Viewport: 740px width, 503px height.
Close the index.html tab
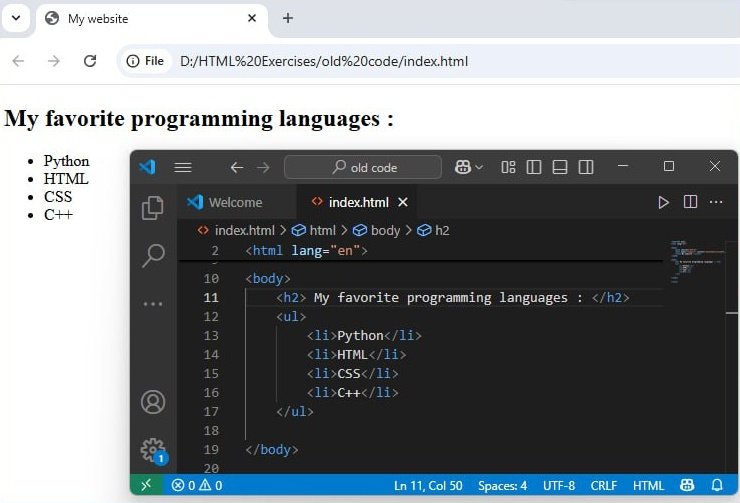pos(403,202)
